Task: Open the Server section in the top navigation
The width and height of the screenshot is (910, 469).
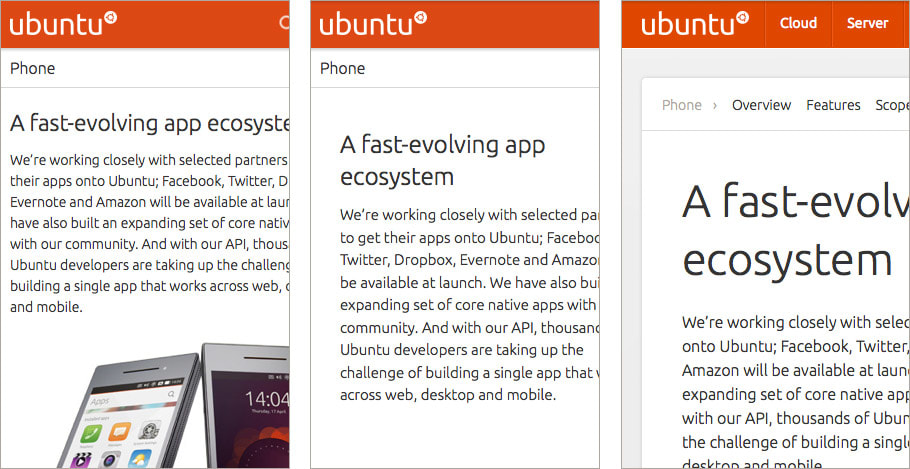Action: 867,23
